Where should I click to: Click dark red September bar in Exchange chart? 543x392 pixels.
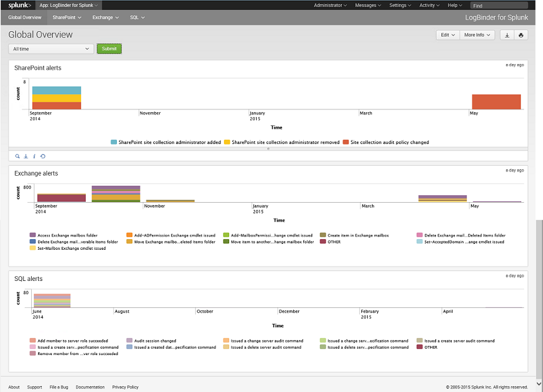[x=62, y=198]
